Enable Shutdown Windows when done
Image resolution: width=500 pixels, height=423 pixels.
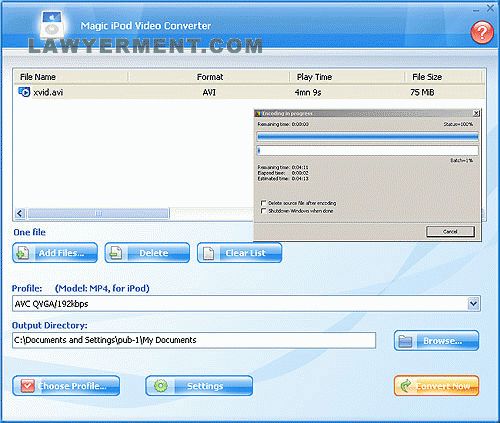pyautogui.click(x=263, y=211)
